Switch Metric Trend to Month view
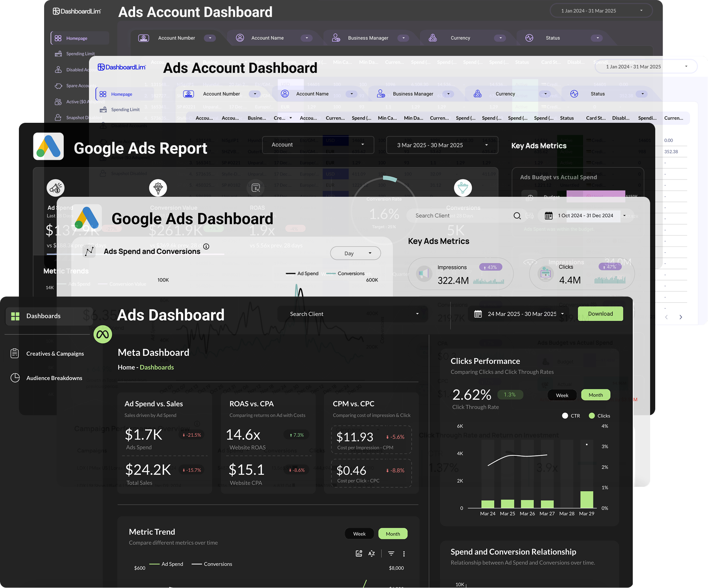Screen dimensions: 708x588 [x=393, y=534]
